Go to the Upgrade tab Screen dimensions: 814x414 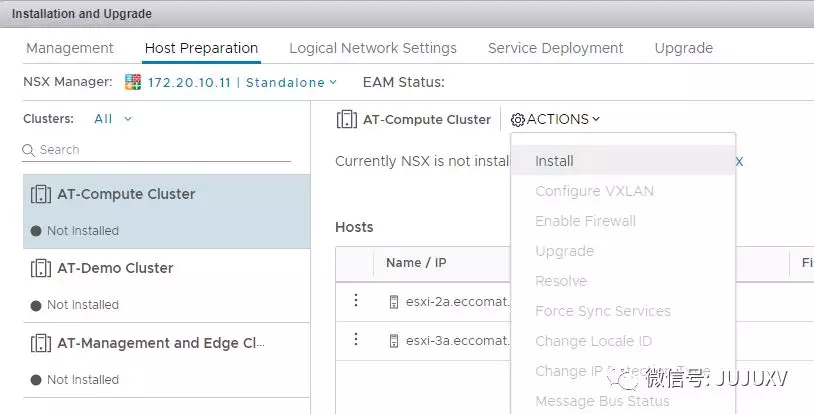[x=684, y=48]
